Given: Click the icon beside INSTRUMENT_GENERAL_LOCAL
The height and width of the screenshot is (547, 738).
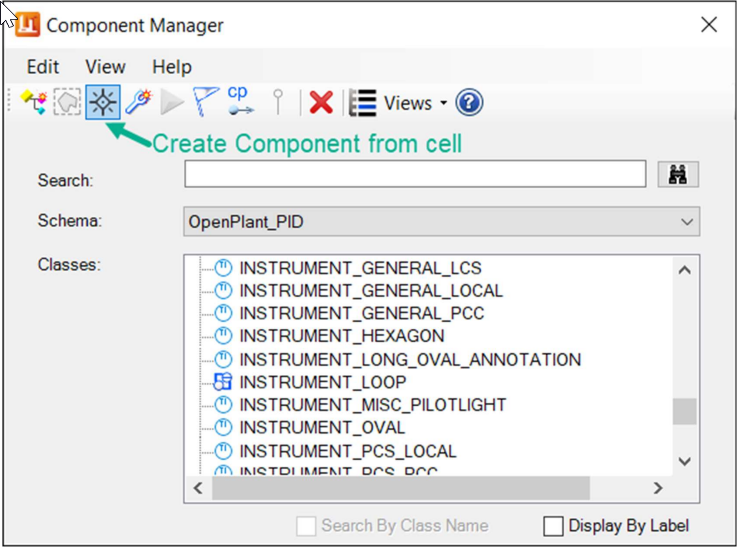Looking at the screenshot, I should [x=223, y=290].
